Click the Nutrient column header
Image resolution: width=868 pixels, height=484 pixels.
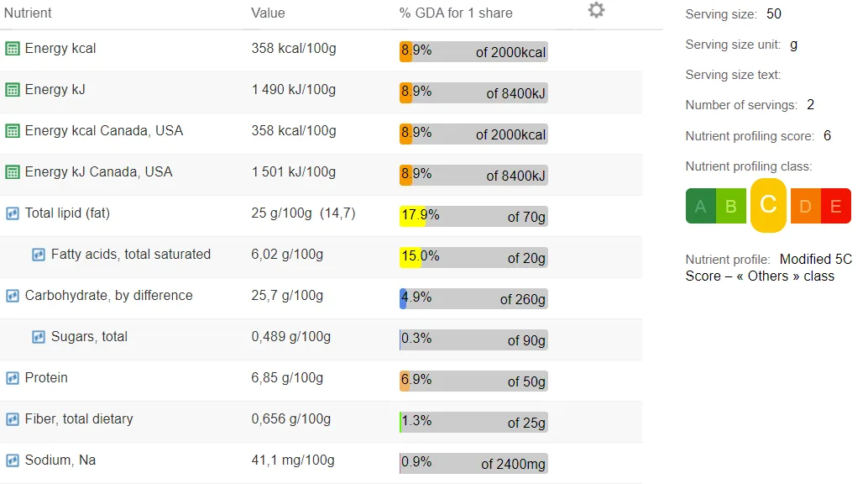(28, 13)
